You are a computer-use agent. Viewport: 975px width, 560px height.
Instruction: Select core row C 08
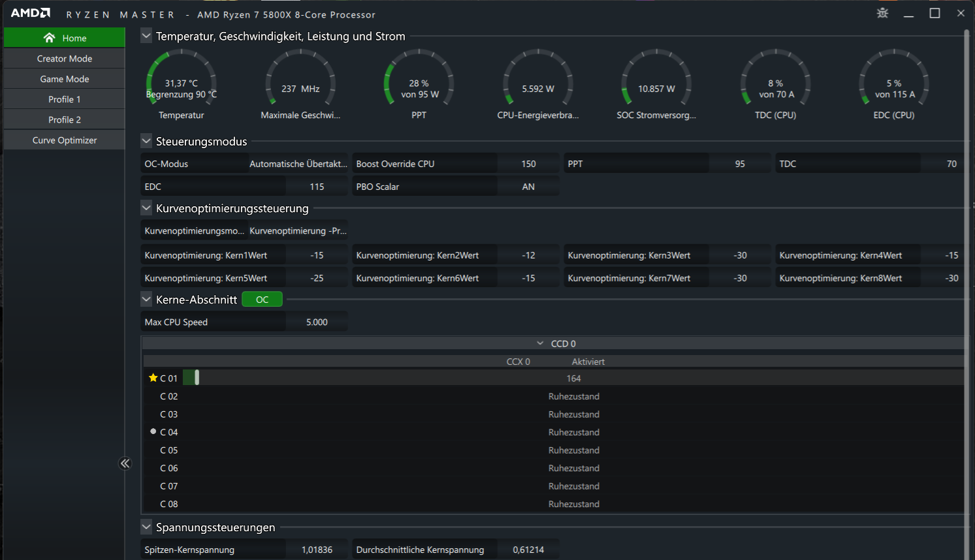(x=553, y=504)
